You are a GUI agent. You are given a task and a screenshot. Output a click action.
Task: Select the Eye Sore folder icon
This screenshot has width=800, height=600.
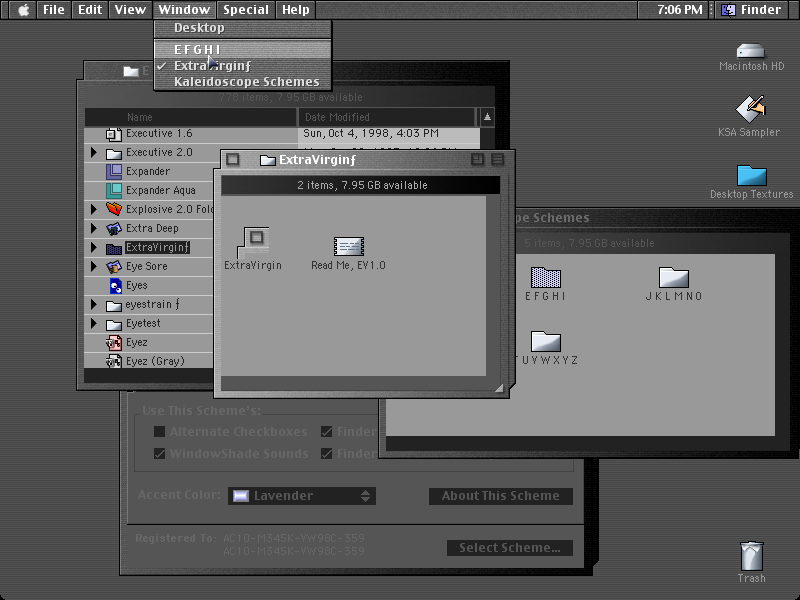(113, 266)
